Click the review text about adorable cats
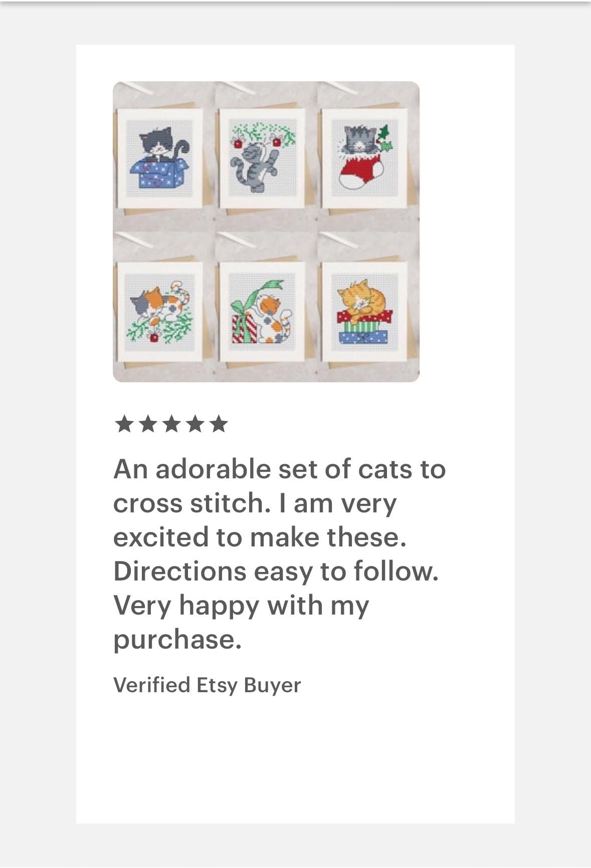The height and width of the screenshot is (868, 591). [x=279, y=554]
